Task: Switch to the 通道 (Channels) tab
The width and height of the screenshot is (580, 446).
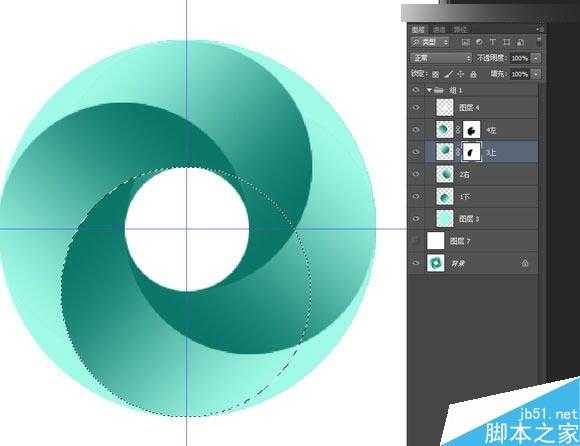Action: point(439,29)
